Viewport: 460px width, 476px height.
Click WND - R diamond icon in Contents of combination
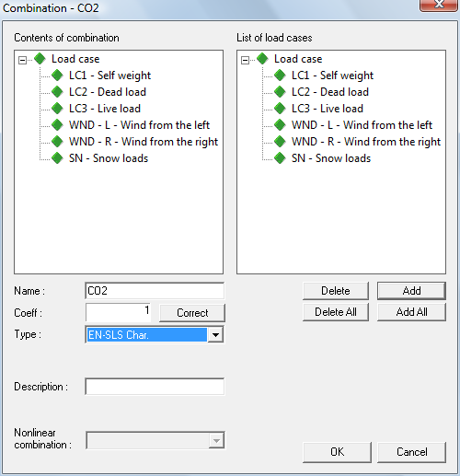coord(57,142)
